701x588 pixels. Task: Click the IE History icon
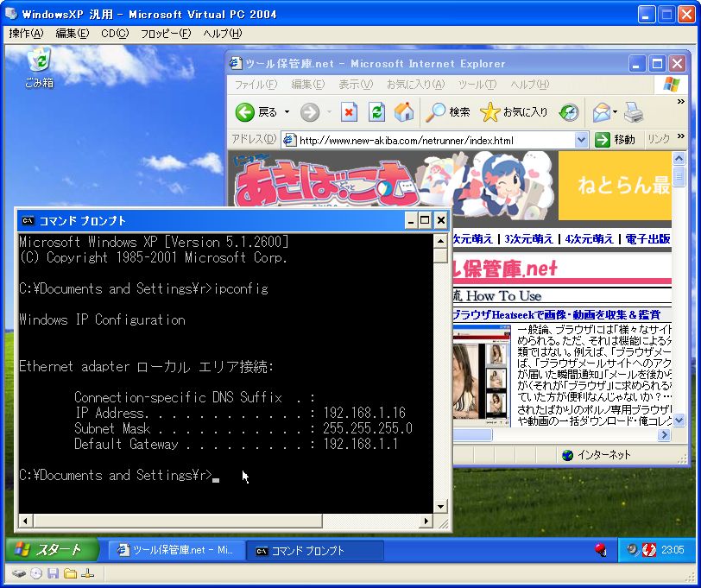pos(569,112)
